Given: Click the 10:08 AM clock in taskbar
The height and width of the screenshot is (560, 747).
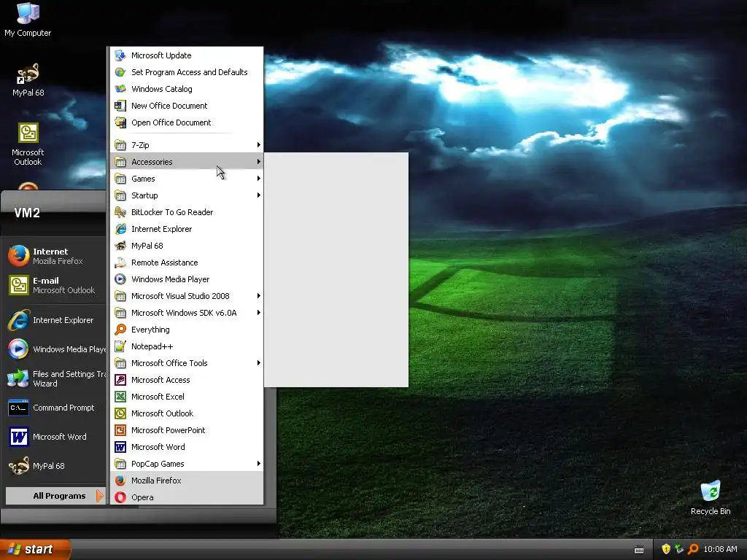Looking at the screenshot, I should pos(720,549).
